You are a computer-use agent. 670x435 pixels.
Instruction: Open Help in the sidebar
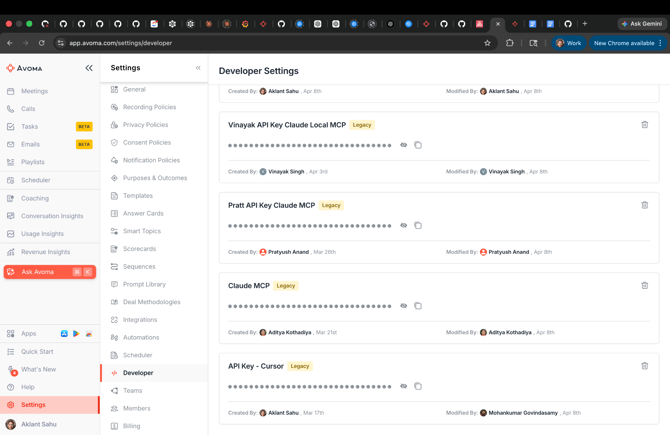(50, 387)
